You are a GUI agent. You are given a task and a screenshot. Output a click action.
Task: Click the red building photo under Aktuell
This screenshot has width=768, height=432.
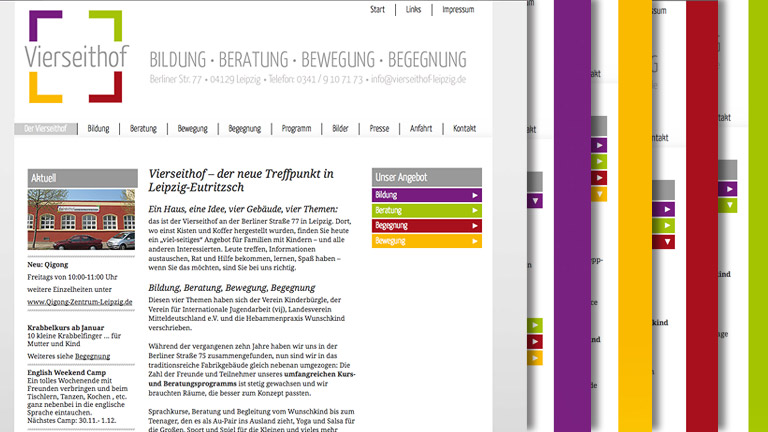click(x=81, y=219)
